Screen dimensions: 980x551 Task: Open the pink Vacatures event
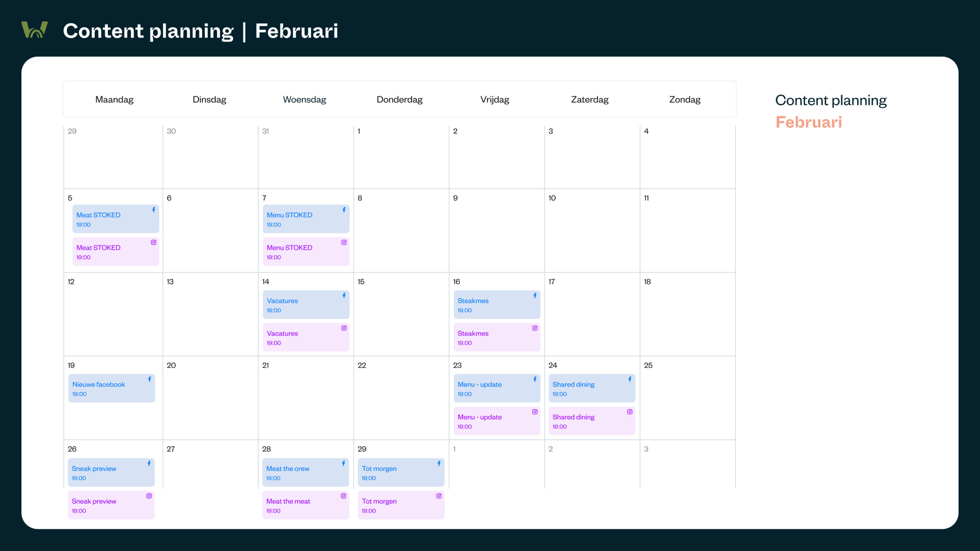(x=306, y=337)
